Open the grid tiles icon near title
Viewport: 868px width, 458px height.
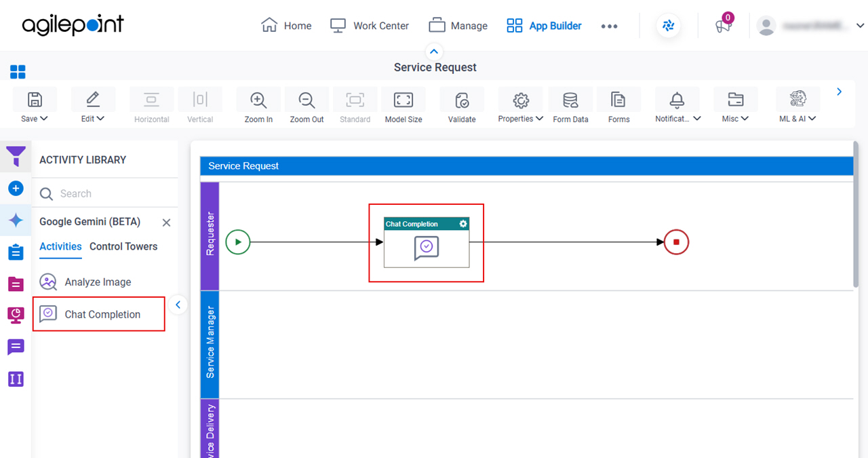(18, 72)
